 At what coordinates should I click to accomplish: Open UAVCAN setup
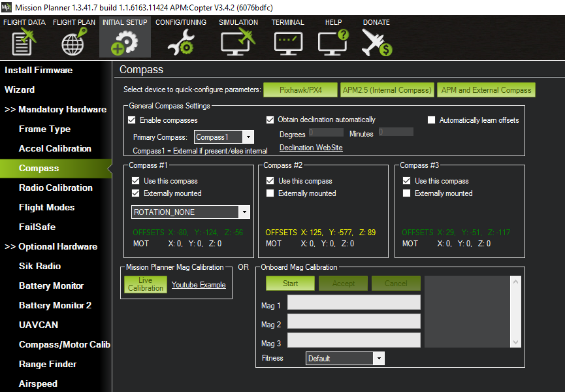coord(39,325)
